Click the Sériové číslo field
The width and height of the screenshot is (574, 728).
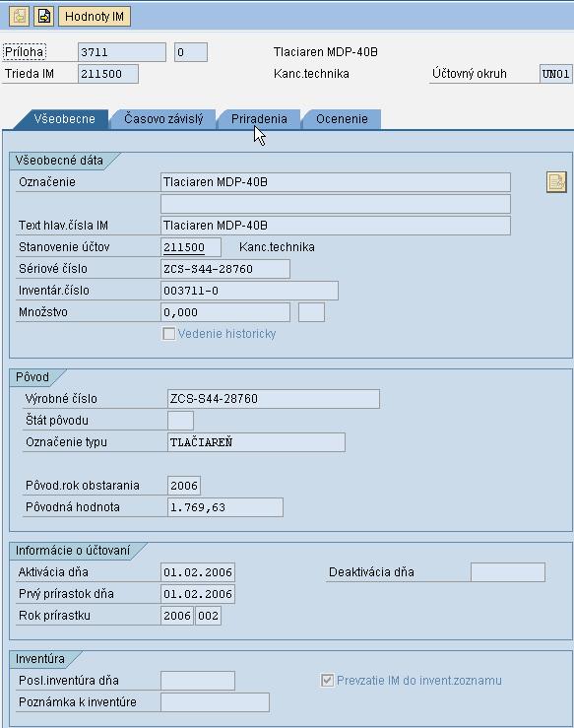(225, 269)
